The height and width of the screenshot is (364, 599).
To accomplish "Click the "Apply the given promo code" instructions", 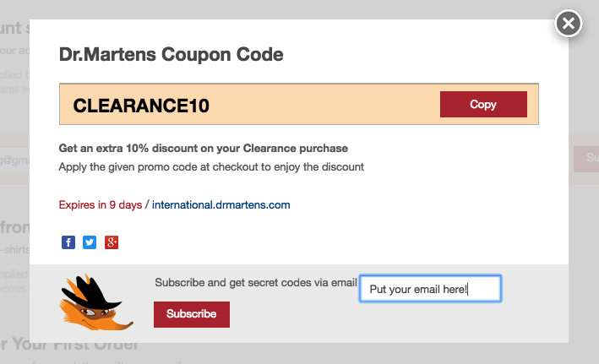I will click(x=211, y=166).
